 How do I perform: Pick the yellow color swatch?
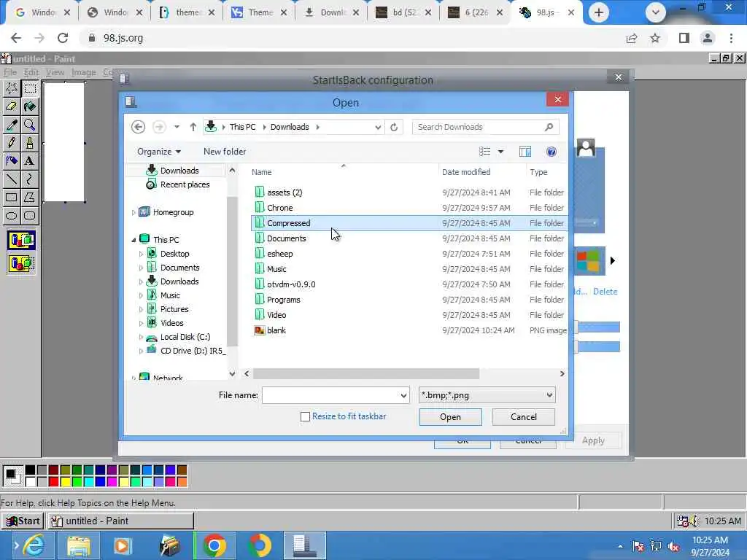click(x=65, y=481)
